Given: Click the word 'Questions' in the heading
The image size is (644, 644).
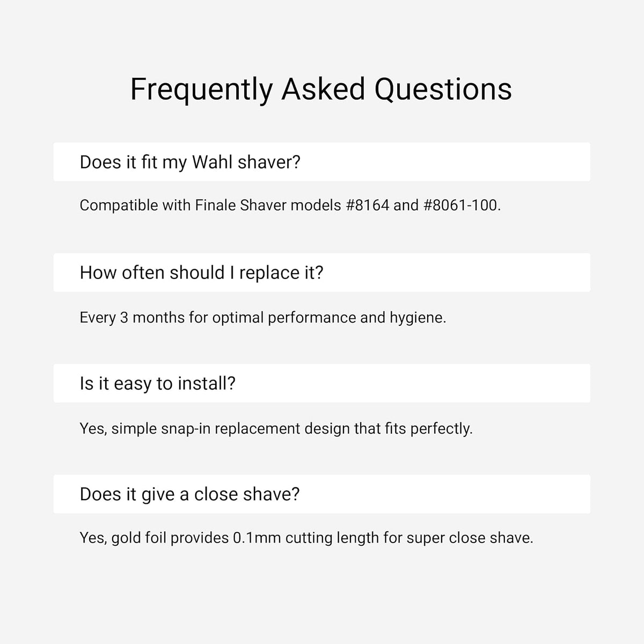Looking at the screenshot, I should (443, 89).
